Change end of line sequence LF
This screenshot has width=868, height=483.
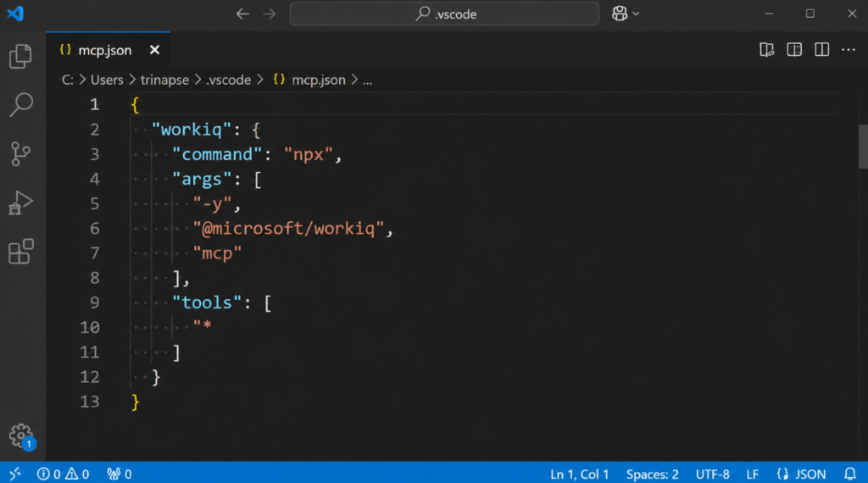point(753,475)
